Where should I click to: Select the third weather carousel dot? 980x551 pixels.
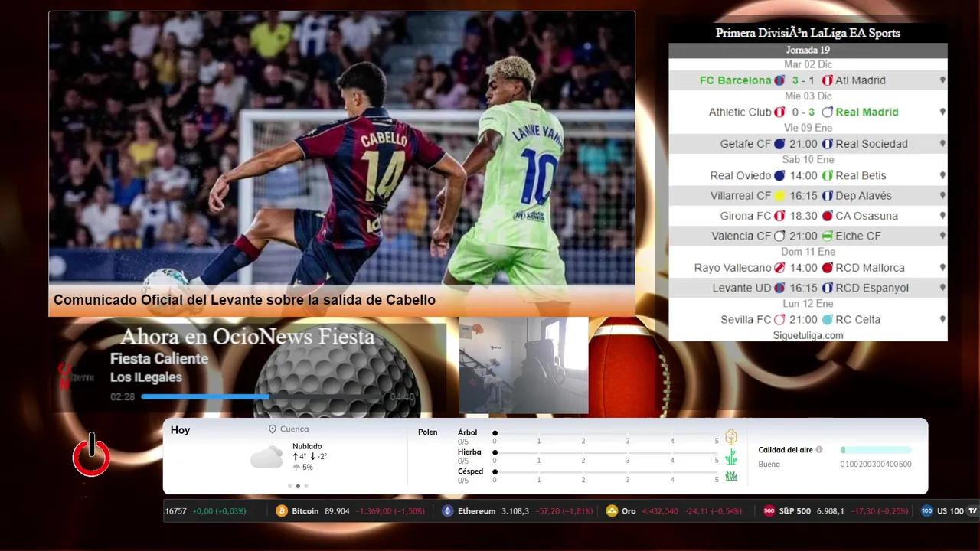pyautogui.click(x=306, y=486)
